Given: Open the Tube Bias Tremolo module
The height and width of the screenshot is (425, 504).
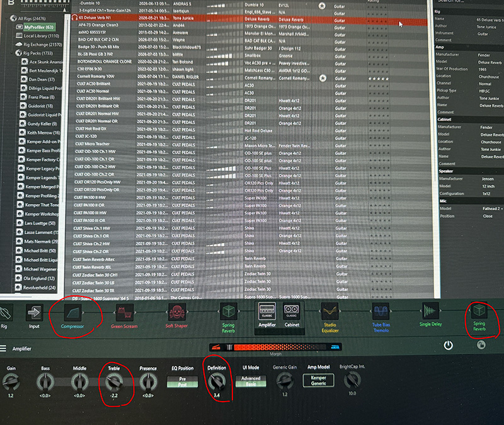Looking at the screenshot, I should [x=381, y=311].
